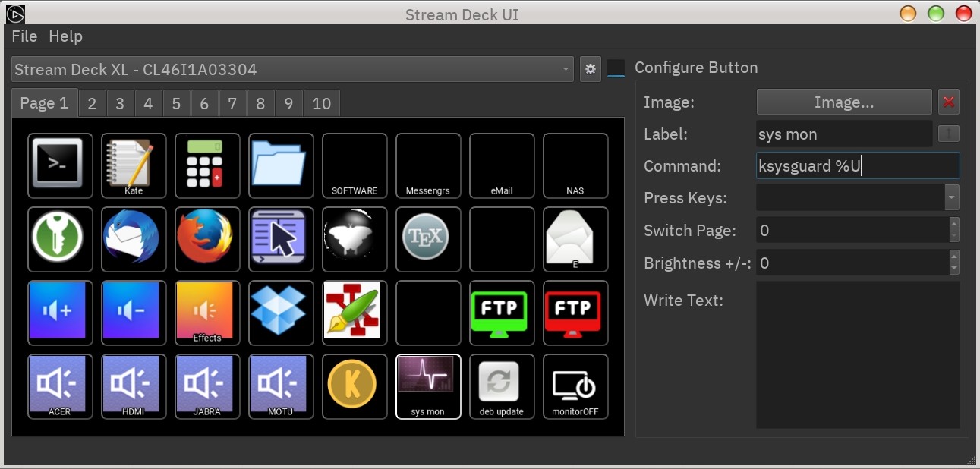Remove the button image with red X
This screenshot has height=469, width=980.
click(x=948, y=102)
